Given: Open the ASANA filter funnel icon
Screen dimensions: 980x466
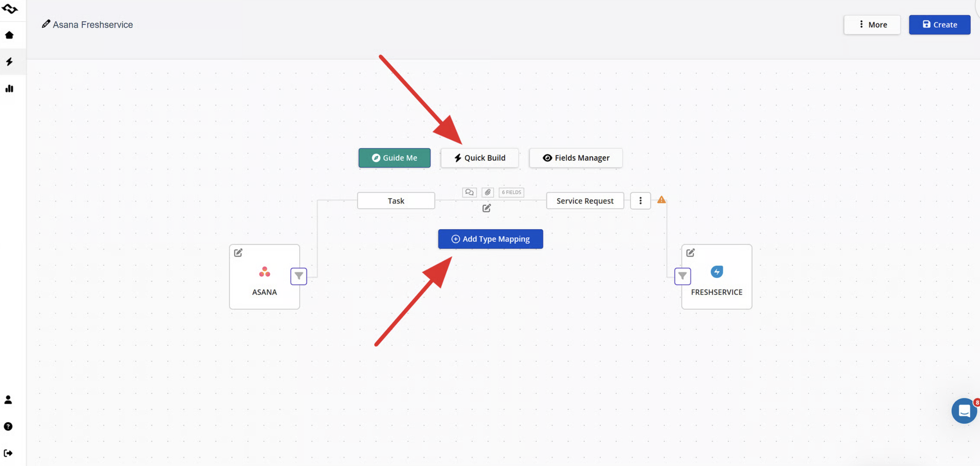Looking at the screenshot, I should point(298,276).
